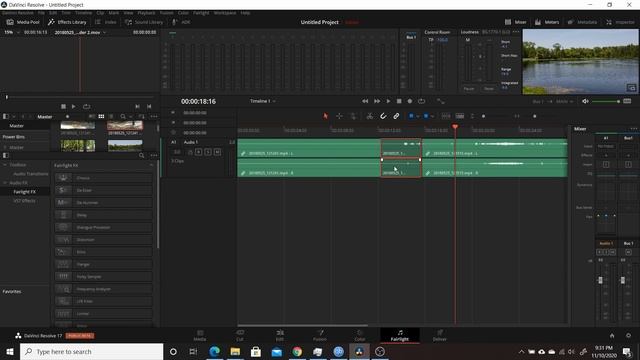Switch to the Fairlight page tab
The width and height of the screenshot is (640, 360).
point(400,336)
